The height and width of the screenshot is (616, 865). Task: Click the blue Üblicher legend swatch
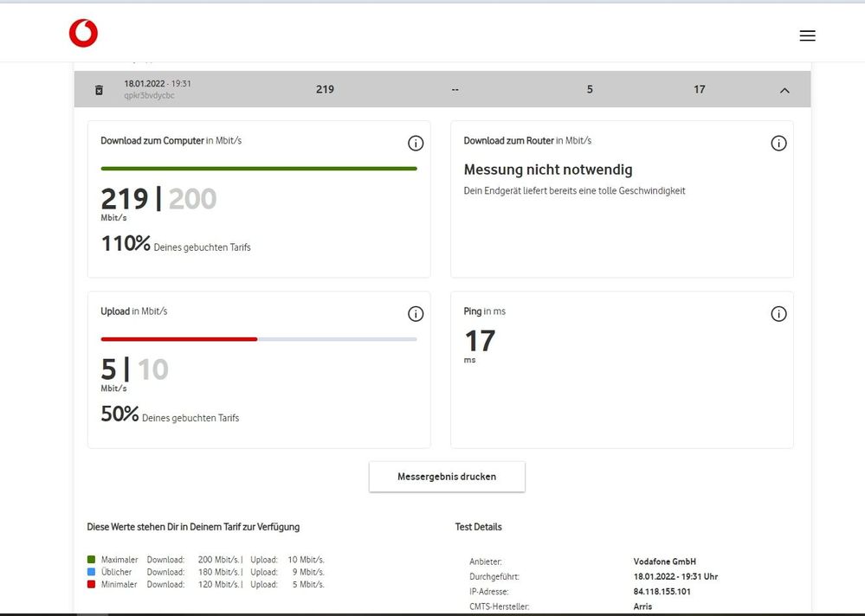coord(92,572)
